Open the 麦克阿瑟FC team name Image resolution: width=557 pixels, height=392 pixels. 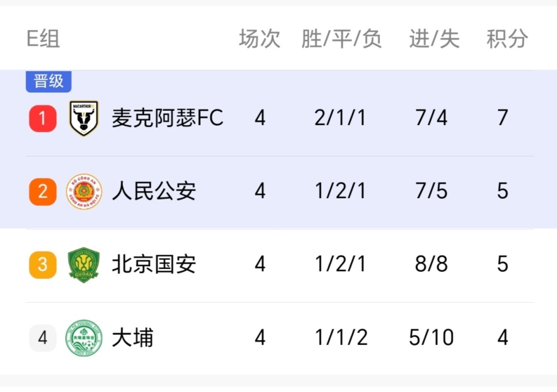click(167, 118)
